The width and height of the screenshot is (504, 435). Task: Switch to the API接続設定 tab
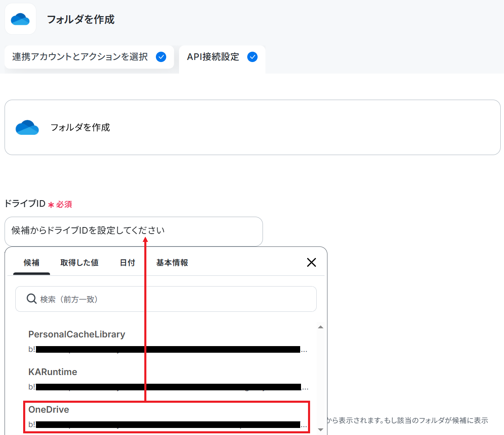pos(222,57)
